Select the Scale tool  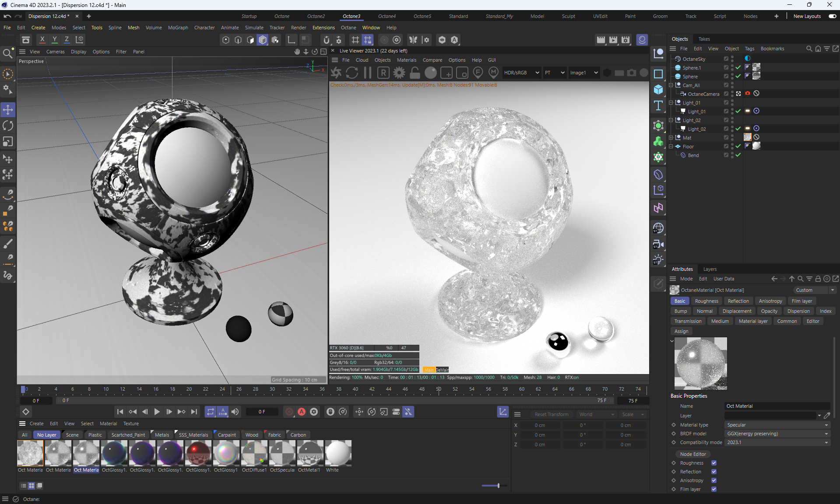(x=8, y=142)
